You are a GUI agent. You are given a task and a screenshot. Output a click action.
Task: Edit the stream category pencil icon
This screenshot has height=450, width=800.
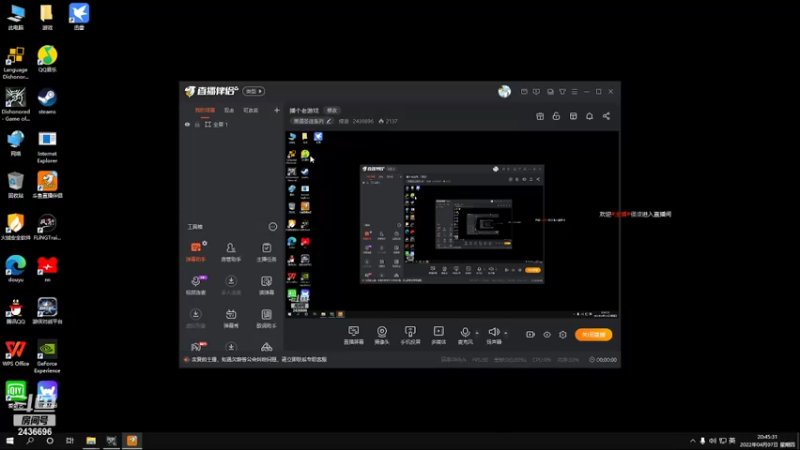[x=329, y=121]
